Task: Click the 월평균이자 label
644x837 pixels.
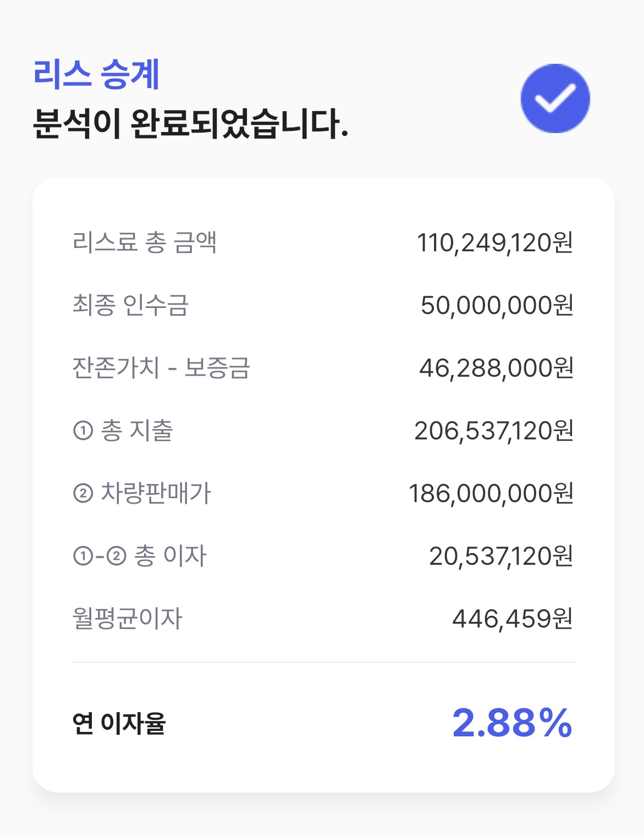Action: 127,619
